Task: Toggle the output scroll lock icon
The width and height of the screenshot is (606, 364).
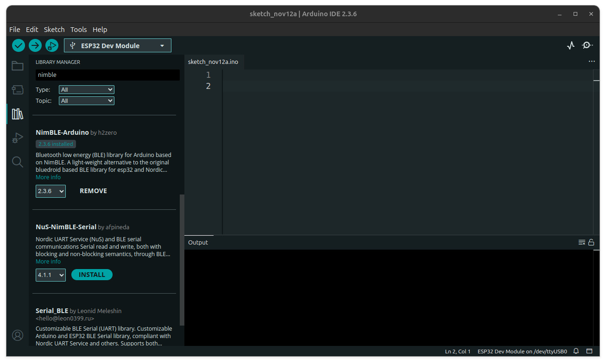Action: click(591, 242)
